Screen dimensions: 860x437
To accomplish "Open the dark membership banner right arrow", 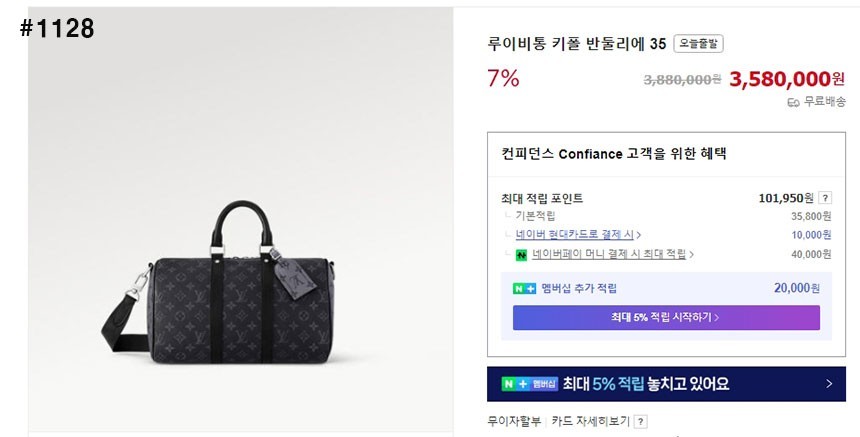I will 829,384.
